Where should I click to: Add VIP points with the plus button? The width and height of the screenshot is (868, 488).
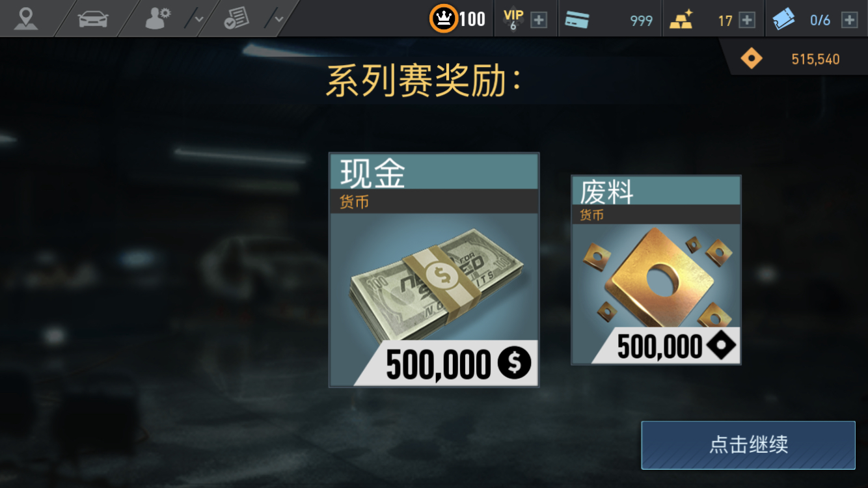[x=539, y=20]
